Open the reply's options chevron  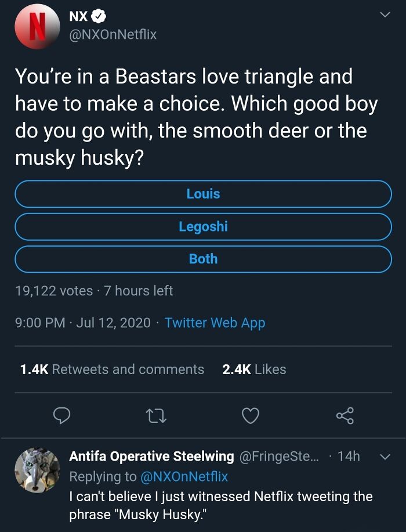click(x=383, y=457)
